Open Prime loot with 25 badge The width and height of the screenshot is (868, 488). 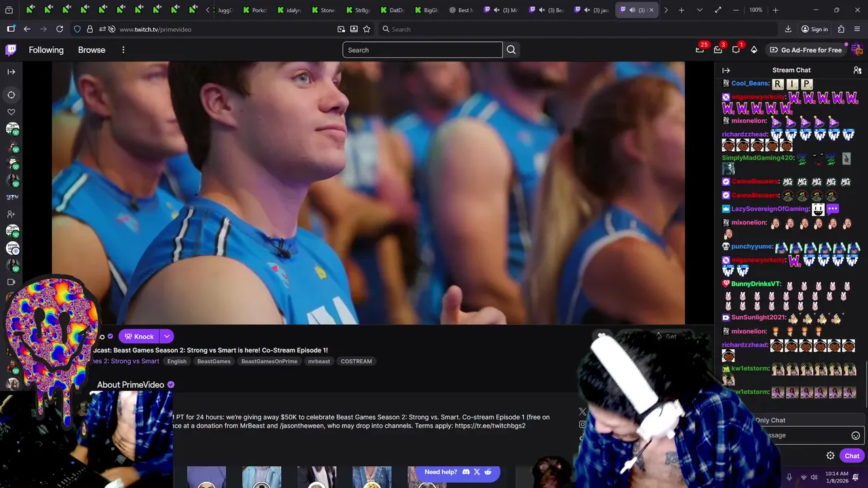tap(700, 49)
